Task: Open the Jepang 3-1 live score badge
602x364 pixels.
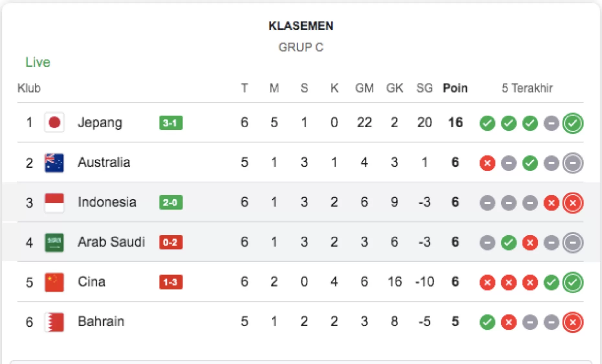Action: 171,123
